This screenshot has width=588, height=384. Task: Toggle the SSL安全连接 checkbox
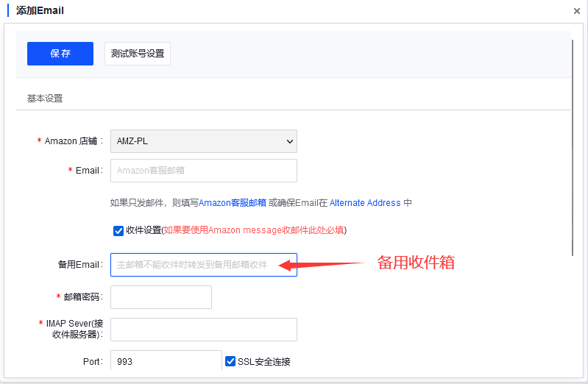[x=230, y=361]
